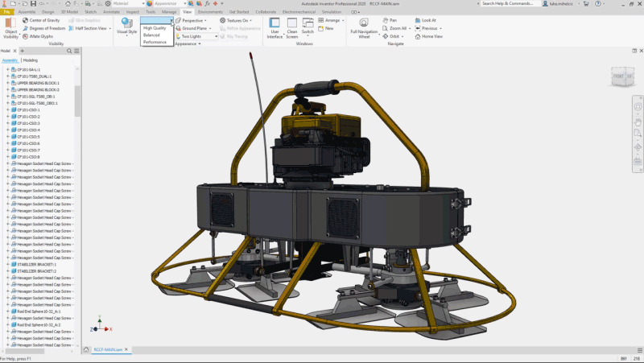Click the Zoom All command
Image resolution: width=644 pixels, height=363 pixels.
point(395,28)
